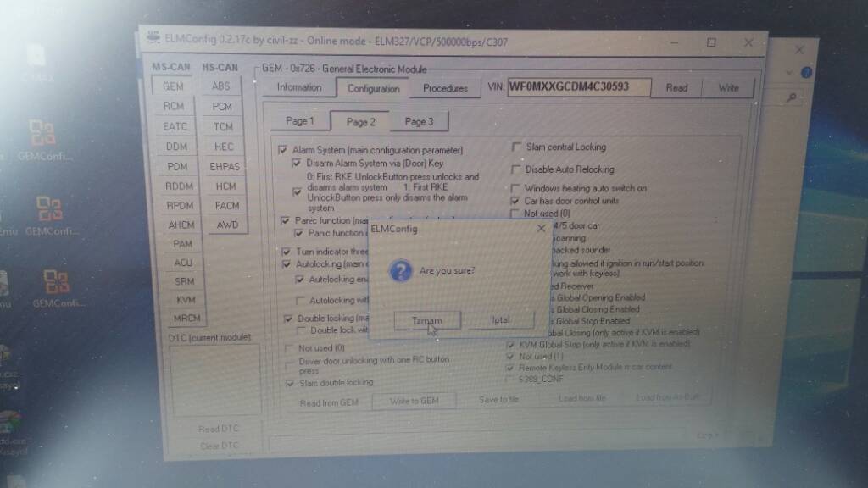
Task: Click Read DTC button
Action: click(218, 429)
